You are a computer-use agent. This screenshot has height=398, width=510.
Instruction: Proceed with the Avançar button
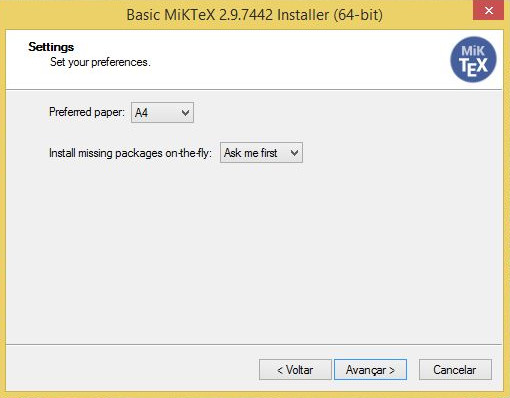(370, 369)
